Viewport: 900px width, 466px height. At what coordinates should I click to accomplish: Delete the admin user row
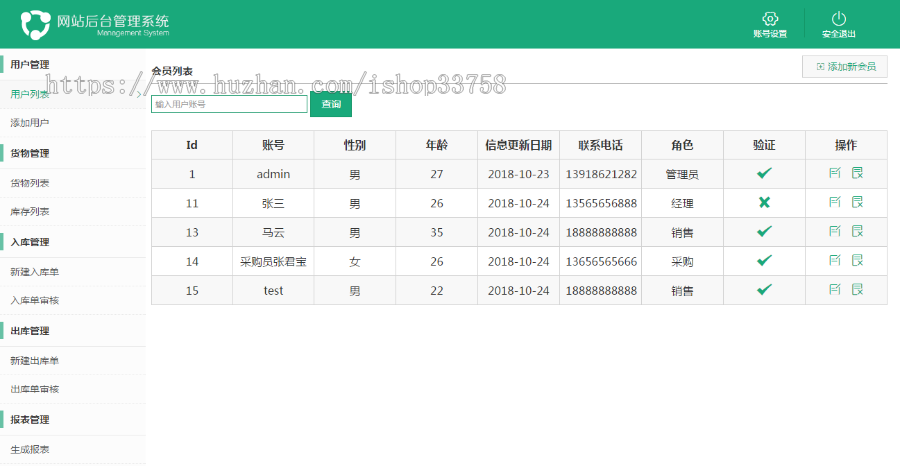[x=857, y=173]
